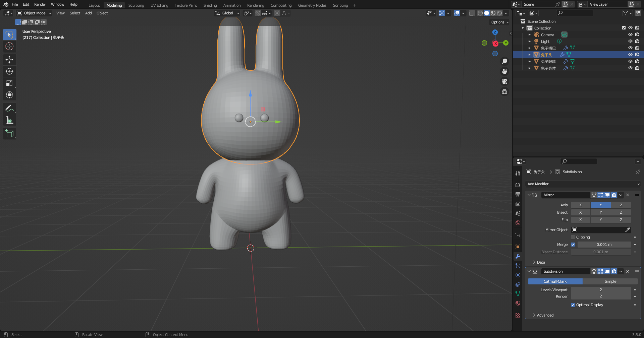Toggle proportional editing in header
Viewport: 644px width, 338px height.
pos(277,13)
